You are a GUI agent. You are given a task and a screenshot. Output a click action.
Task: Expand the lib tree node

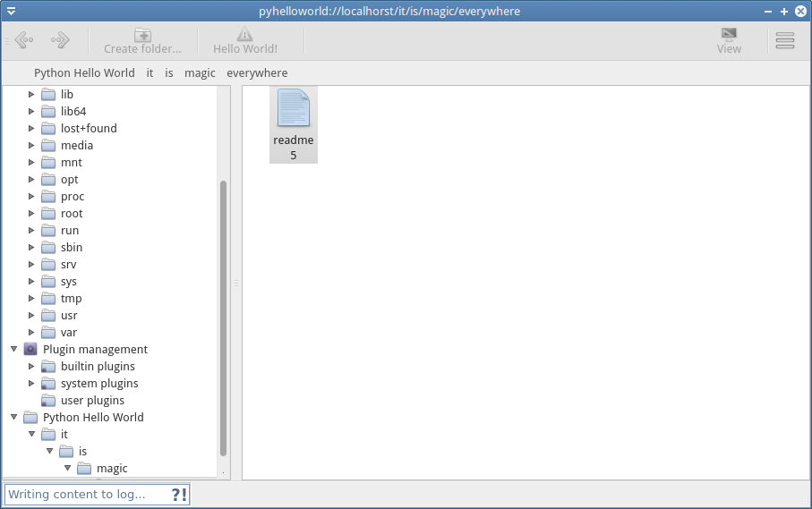(x=31, y=94)
